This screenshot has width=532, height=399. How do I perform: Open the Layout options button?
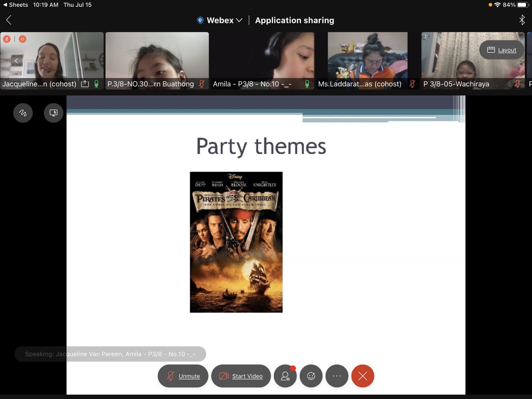pyautogui.click(x=502, y=50)
